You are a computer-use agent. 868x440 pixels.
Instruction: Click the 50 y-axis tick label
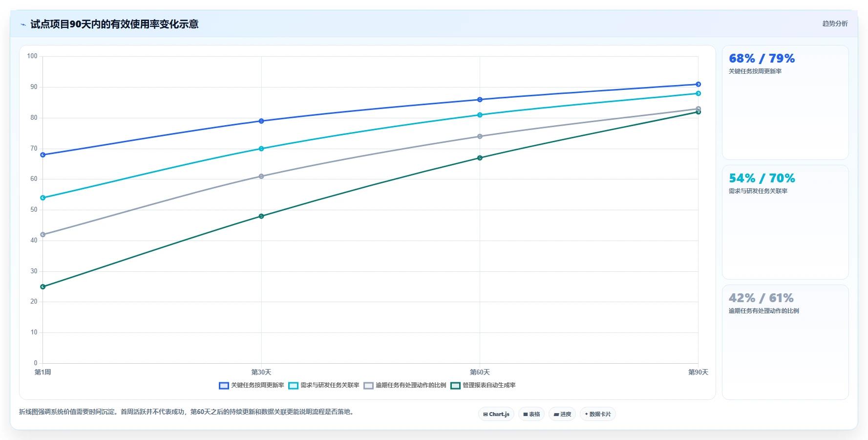pos(34,210)
